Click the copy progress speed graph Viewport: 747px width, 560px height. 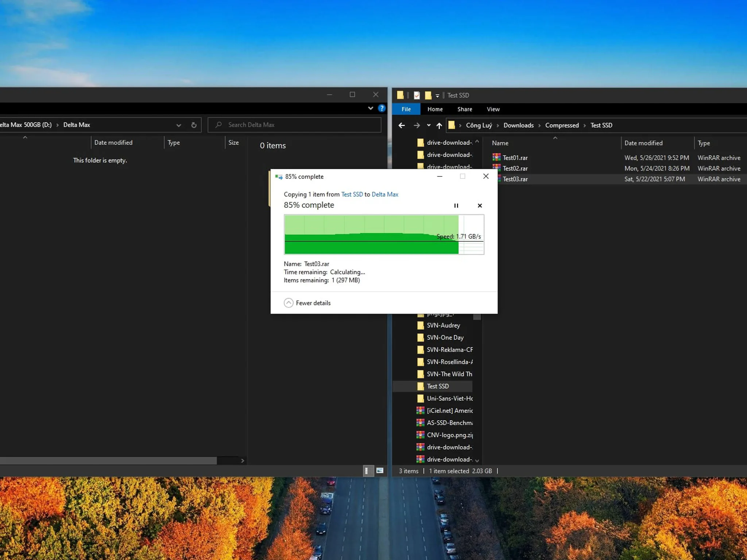point(384,234)
